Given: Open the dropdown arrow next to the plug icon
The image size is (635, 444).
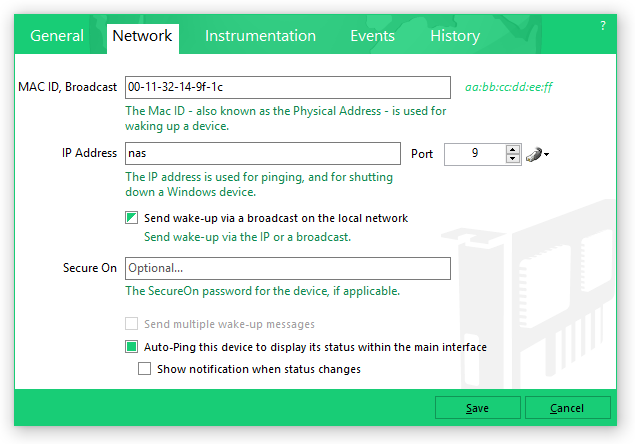Looking at the screenshot, I should (x=547, y=155).
